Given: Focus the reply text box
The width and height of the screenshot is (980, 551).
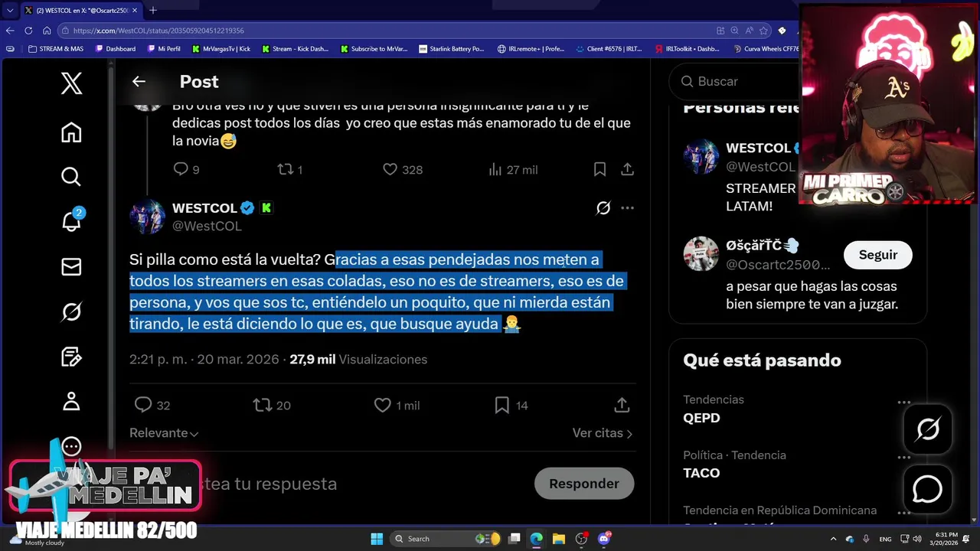Looking at the screenshot, I should (x=329, y=484).
